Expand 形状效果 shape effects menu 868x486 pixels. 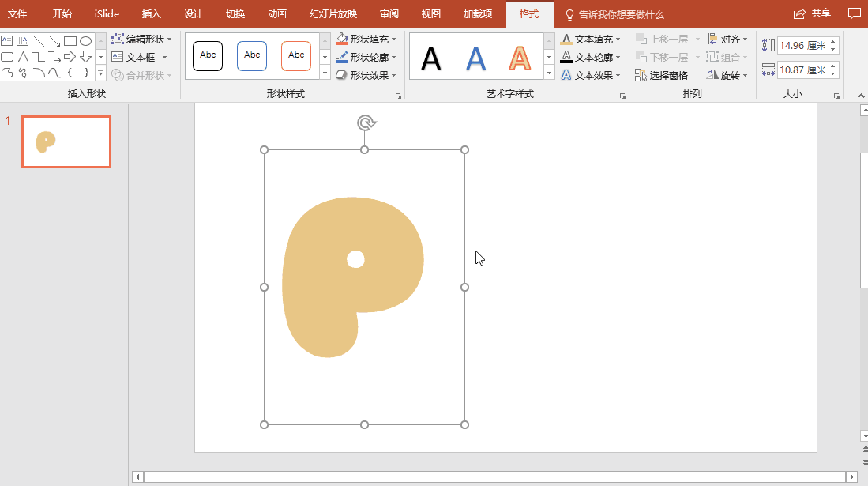366,75
